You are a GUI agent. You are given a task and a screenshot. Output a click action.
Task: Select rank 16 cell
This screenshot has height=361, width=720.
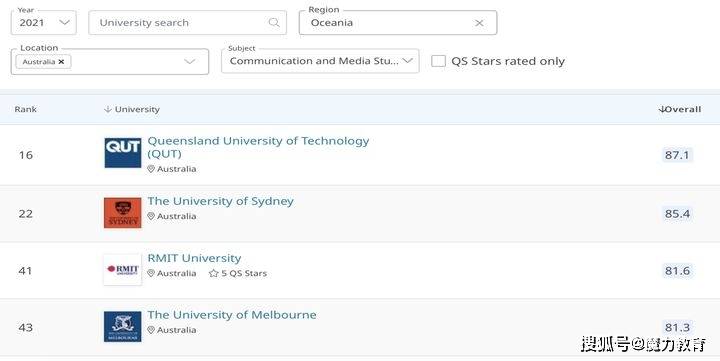coord(26,155)
